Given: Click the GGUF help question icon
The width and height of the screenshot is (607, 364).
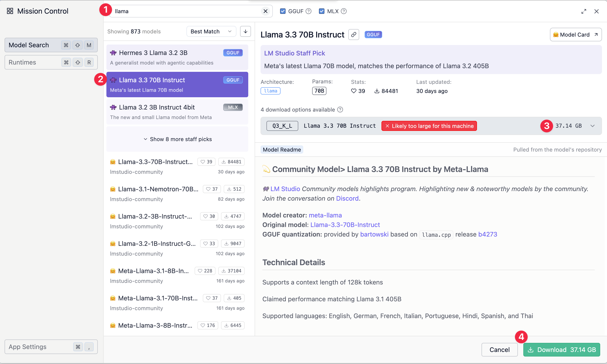Looking at the screenshot, I should (x=309, y=11).
